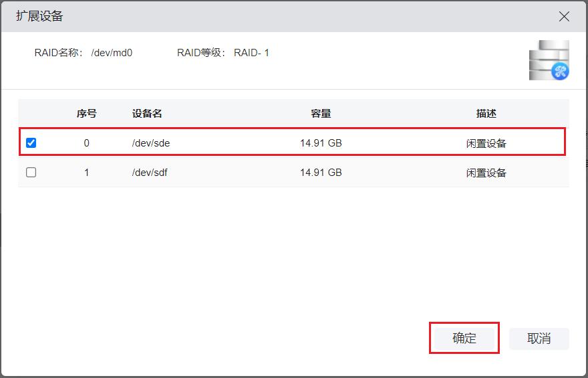This screenshot has width=588, height=378.
Task: Click the 14.91 GB capacity of /dev/sdf
Action: tap(321, 173)
